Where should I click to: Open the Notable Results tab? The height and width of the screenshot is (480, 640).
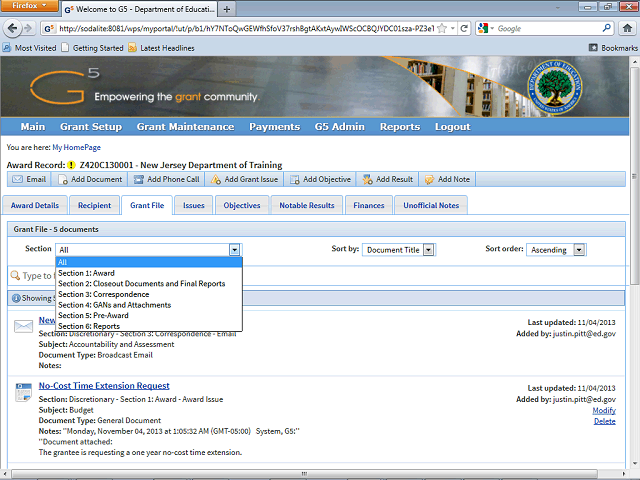307,205
